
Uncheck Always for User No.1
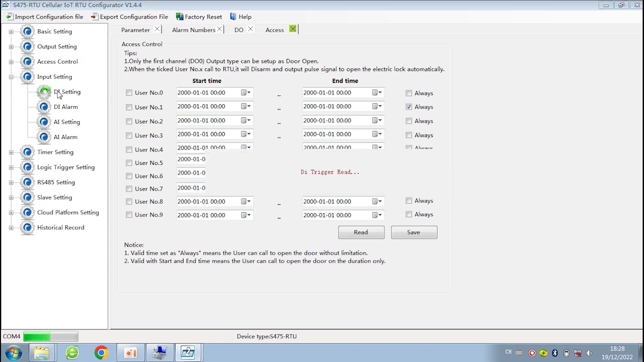tap(409, 107)
